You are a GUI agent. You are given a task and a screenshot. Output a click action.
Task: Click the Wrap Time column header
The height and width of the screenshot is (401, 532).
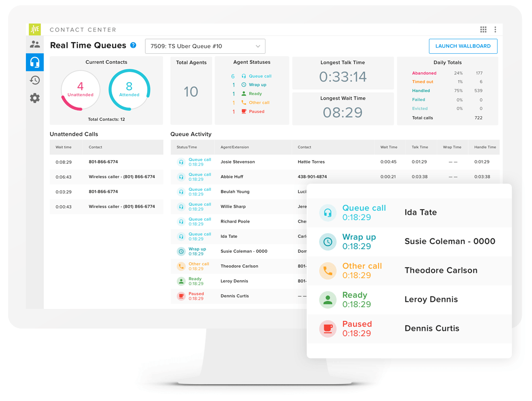pyautogui.click(x=452, y=147)
